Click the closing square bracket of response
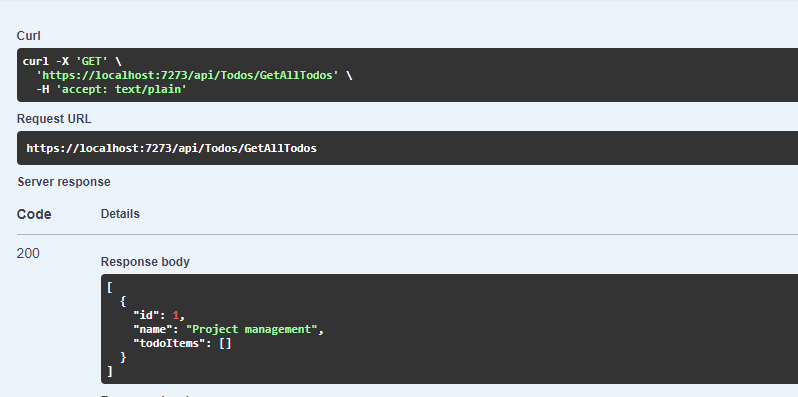 pos(109,372)
